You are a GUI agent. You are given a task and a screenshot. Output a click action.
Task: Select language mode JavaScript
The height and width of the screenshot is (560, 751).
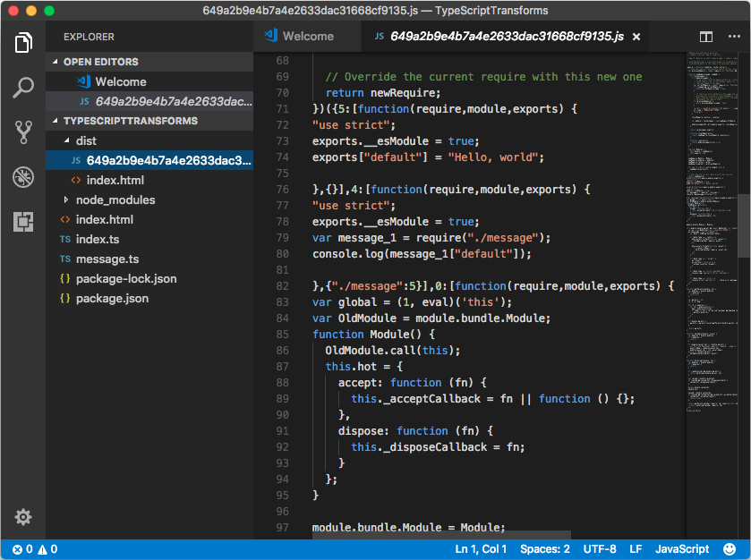(x=682, y=549)
